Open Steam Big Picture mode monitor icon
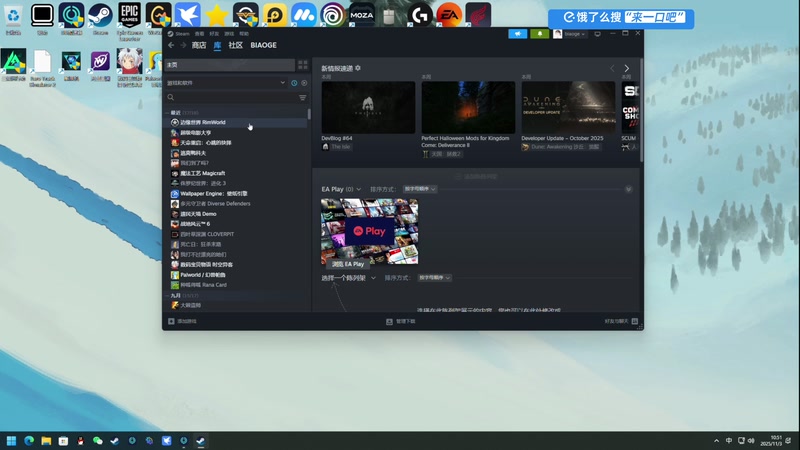800x450 pixels. [597, 34]
